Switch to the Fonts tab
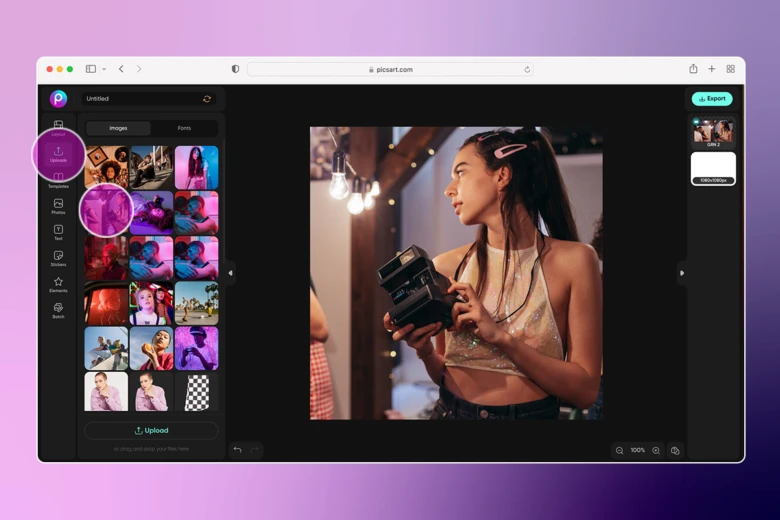This screenshot has height=520, width=780. (184, 128)
